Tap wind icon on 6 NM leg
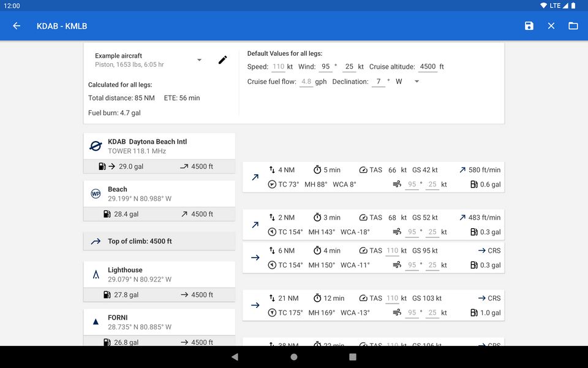Screen dimensions: 588x368 coord(397,265)
